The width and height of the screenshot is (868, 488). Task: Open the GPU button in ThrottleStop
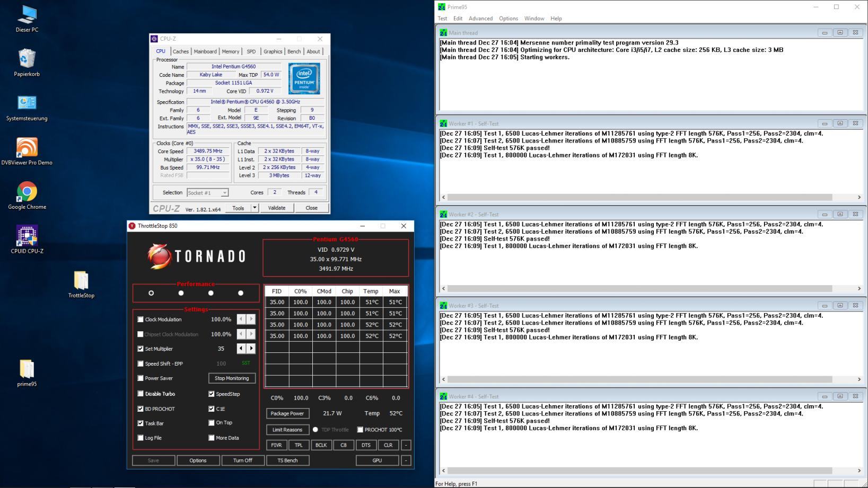(x=377, y=460)
